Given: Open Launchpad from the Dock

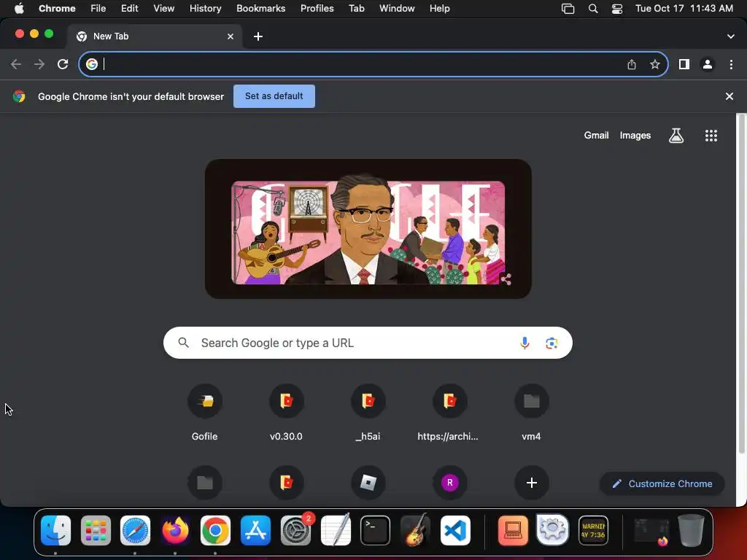Looking at the screenshot, I should click(96, 531).
